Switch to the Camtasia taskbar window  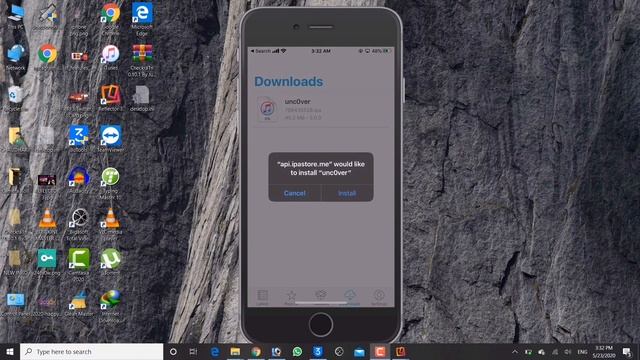tap(380, 351)
